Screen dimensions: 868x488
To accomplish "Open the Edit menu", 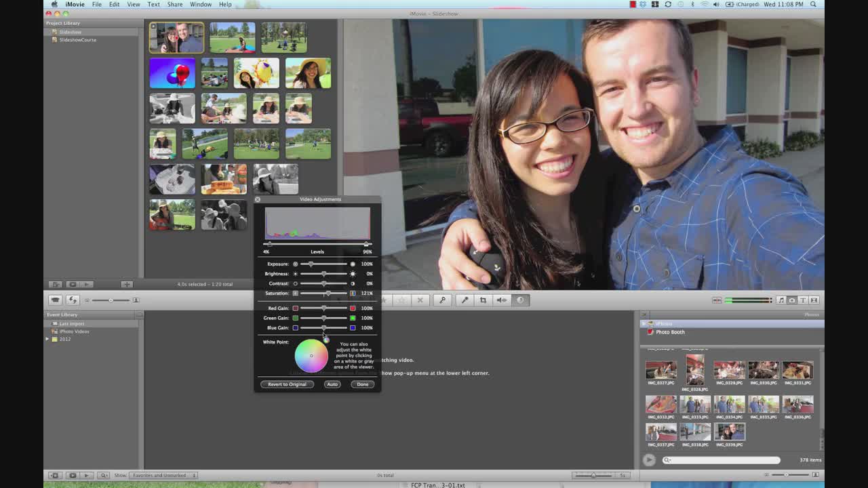I will tap(114, 4).
